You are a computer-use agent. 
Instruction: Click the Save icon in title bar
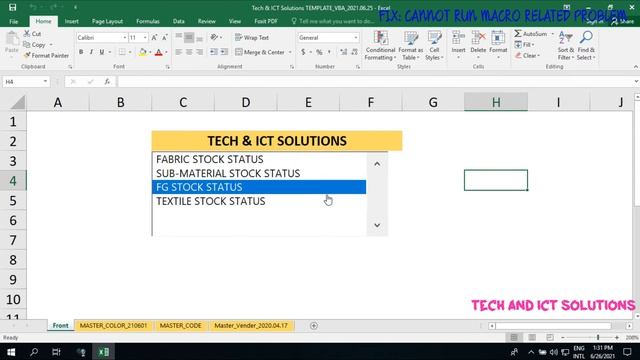13,7
